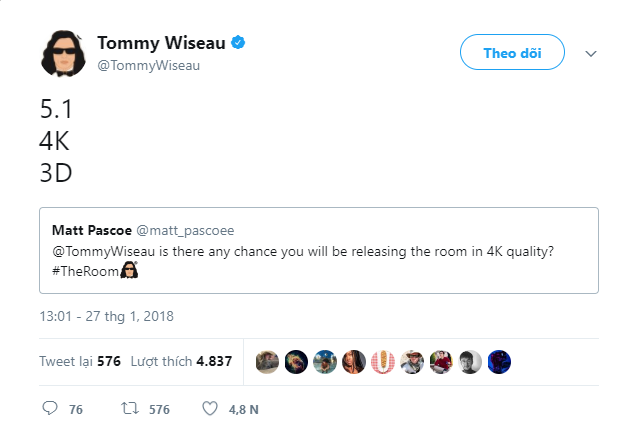The image size is (618, 439).
Task: View the Lượt thích 4.837 list
Action: pos(181,361)
